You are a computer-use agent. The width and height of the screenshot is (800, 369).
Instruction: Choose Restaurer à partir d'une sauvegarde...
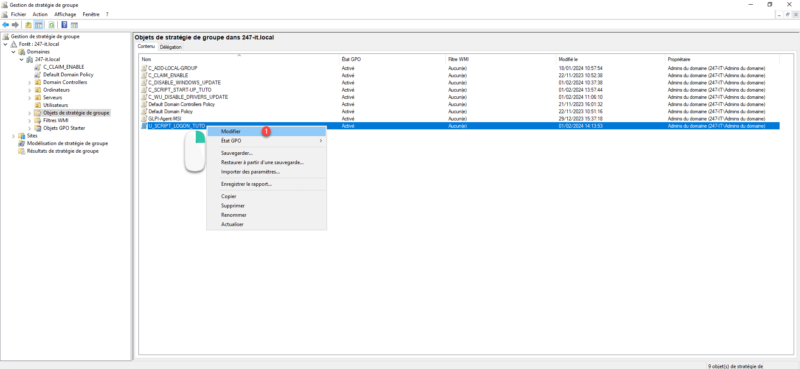point(266,162)
